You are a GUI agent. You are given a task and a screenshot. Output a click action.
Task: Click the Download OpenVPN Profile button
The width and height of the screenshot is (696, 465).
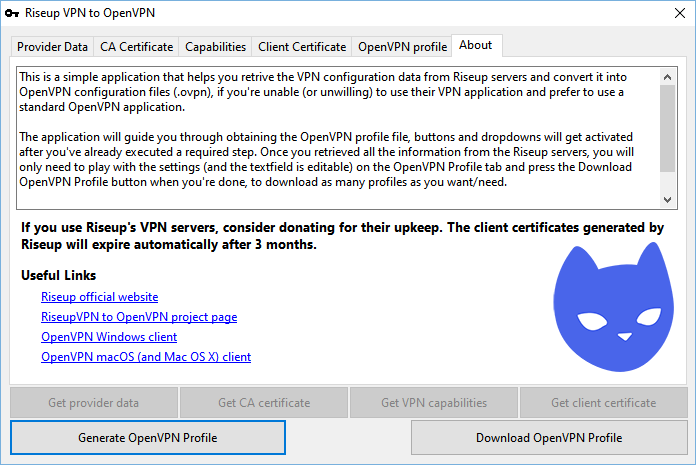549,438
